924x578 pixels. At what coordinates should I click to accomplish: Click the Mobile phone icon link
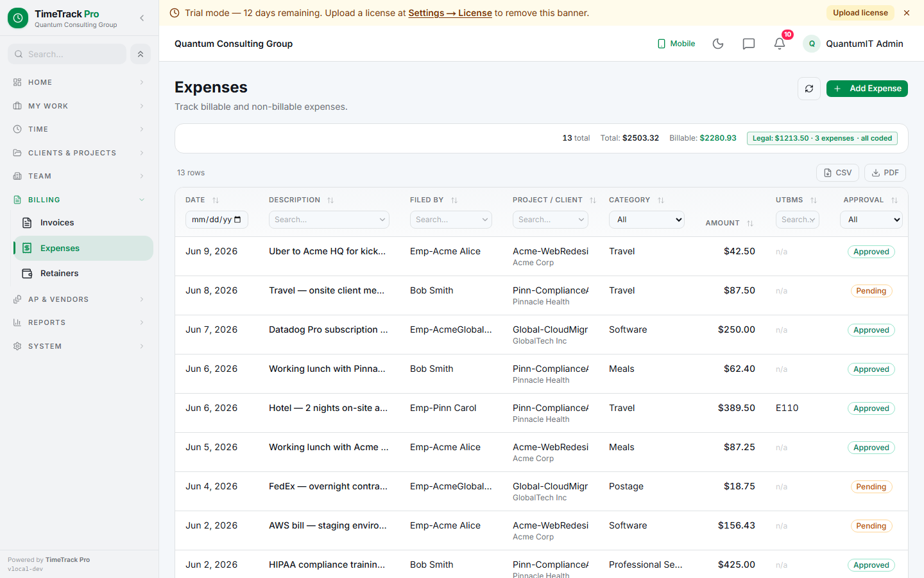[x=676, y=44]
